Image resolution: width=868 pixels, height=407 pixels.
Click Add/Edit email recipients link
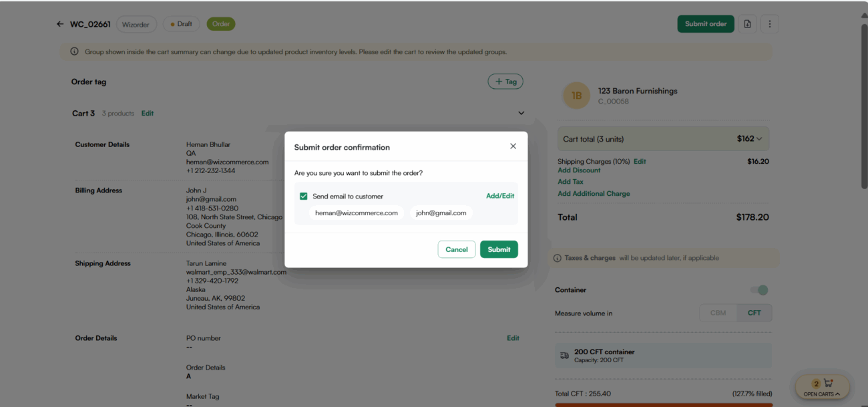click(500, 196)
